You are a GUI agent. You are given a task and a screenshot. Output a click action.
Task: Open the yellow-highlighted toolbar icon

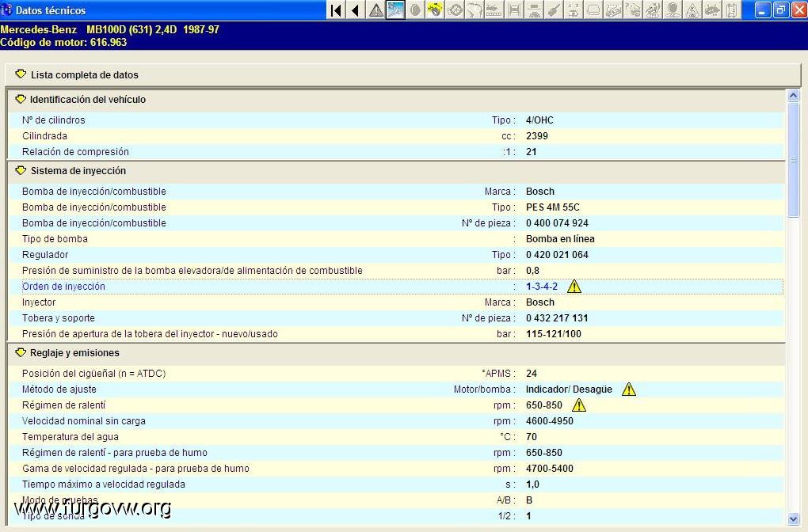[x=435, y=9]
